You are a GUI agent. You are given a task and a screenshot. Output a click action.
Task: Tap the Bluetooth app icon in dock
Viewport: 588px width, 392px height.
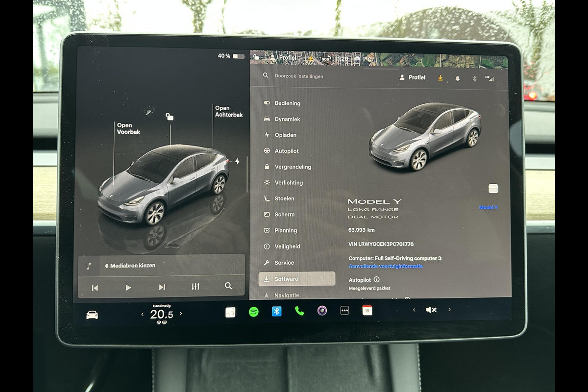pos(276,311)
